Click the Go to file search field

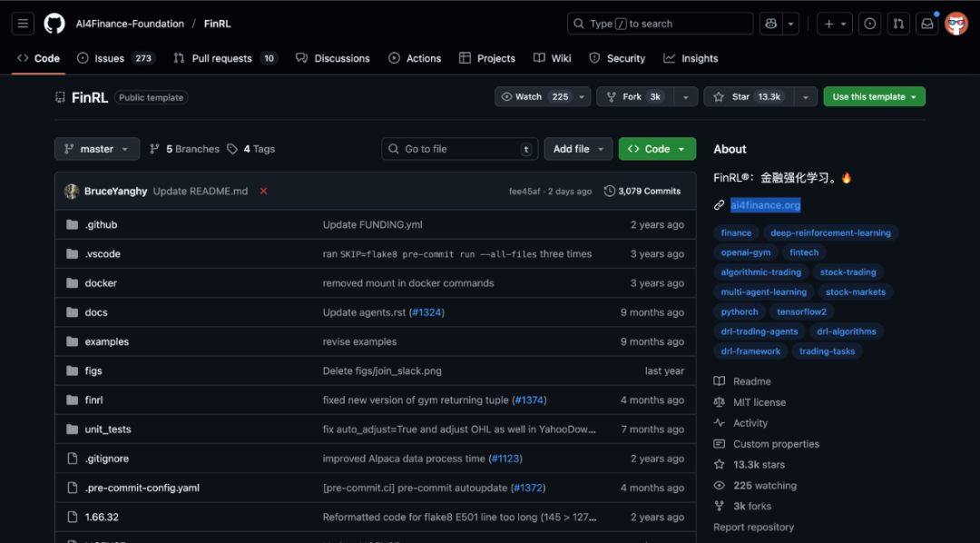[x=458, y=149]
